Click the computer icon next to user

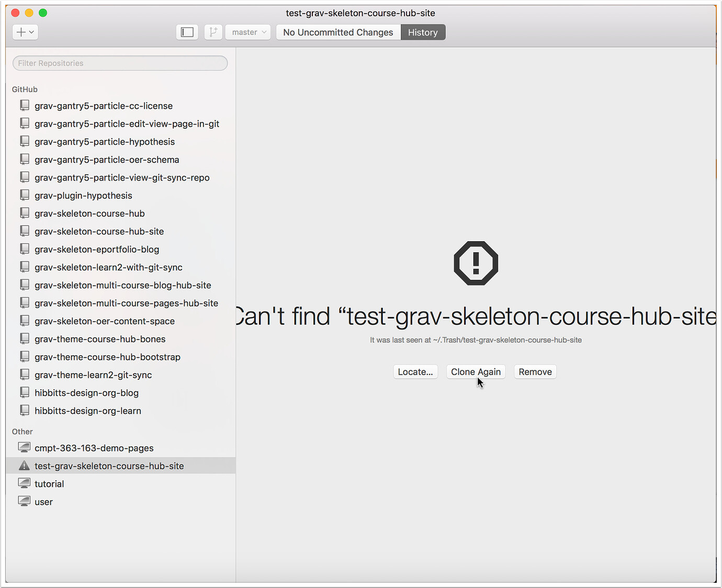point(24,501)
